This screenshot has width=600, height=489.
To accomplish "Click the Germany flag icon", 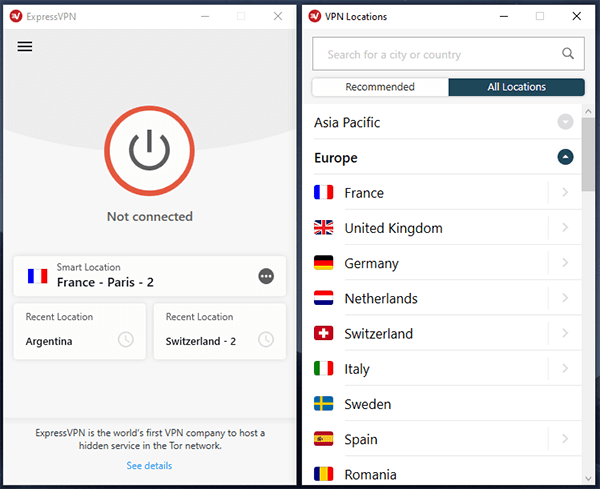I will click(x=324, y=263).
